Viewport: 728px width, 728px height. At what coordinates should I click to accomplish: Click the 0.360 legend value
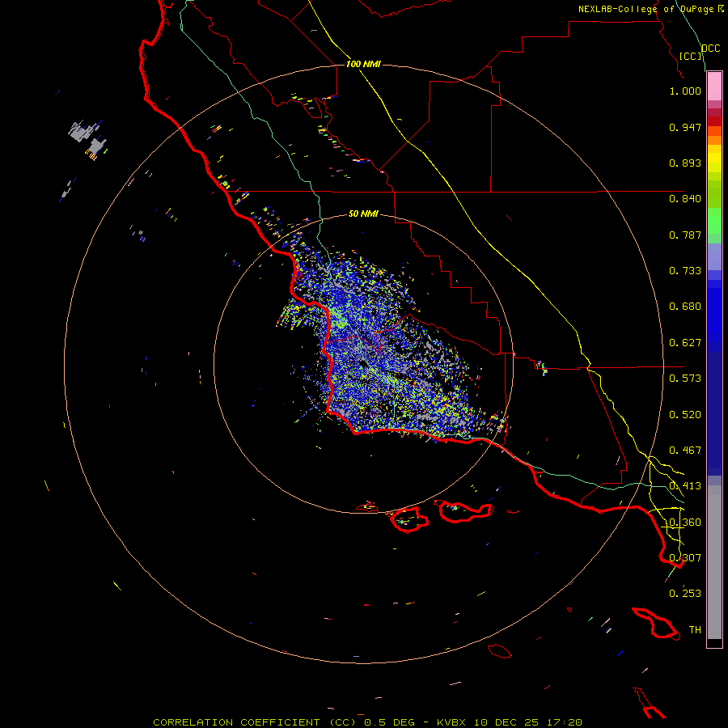pos(685,523)
